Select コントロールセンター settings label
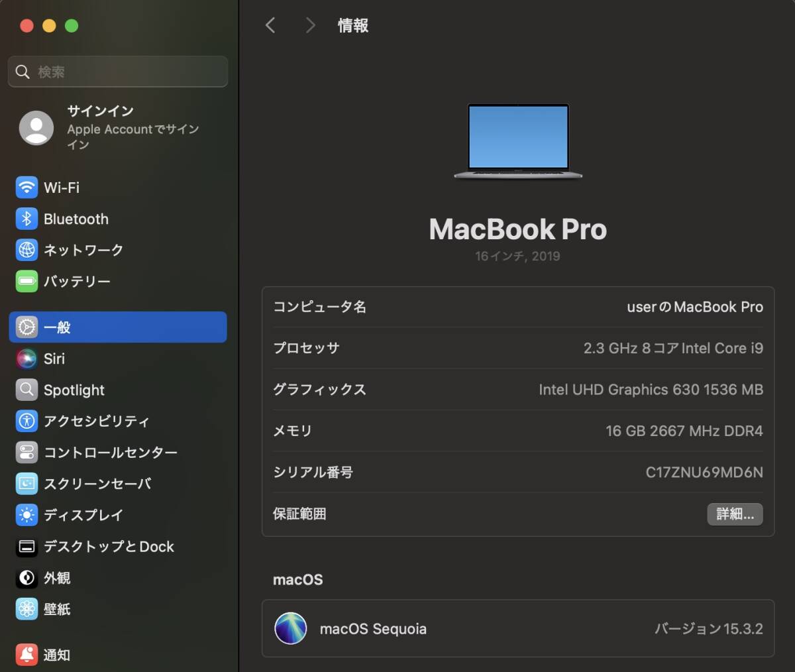The width and height of the screenshot is (795, 672). (x=111, y=452)
